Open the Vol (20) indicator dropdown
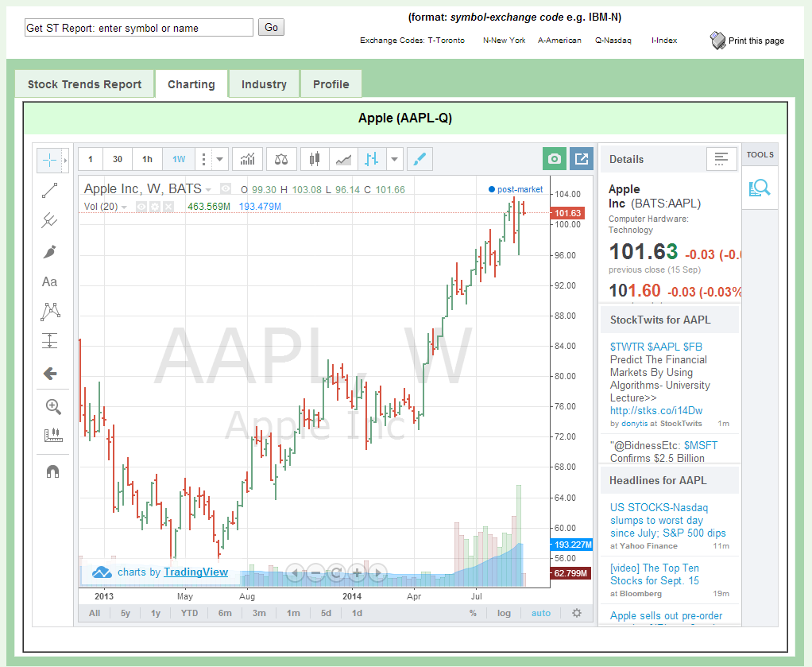This screenshot has height=667, width=812. pyautogui.click(x=124, y=207)
